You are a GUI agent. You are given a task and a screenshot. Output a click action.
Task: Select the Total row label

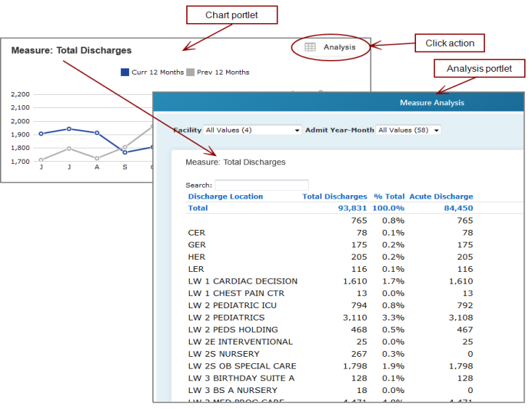198,208
